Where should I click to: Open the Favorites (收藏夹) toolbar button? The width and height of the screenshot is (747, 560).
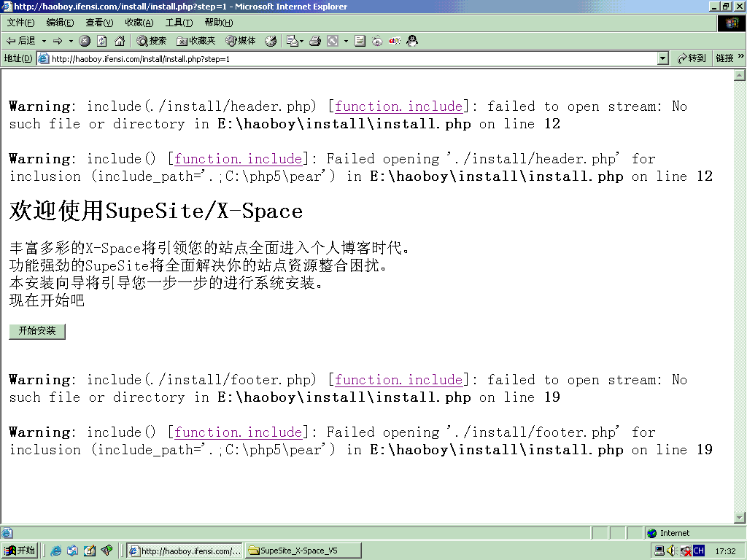click(x=196, y=41)
